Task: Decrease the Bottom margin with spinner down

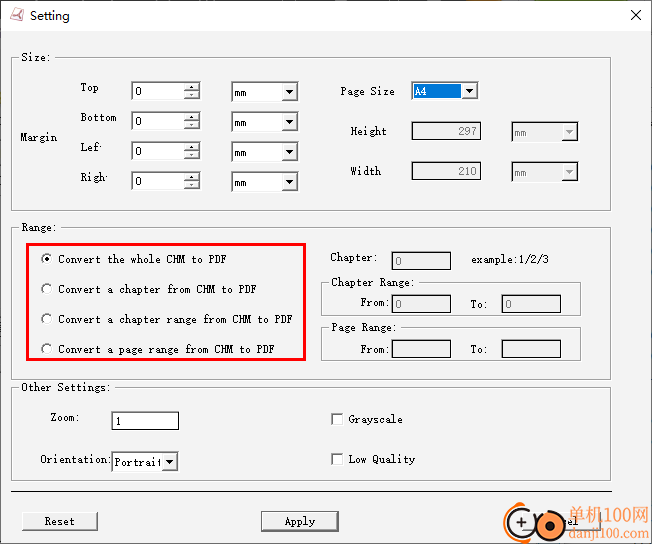Action: click(192, 125)
